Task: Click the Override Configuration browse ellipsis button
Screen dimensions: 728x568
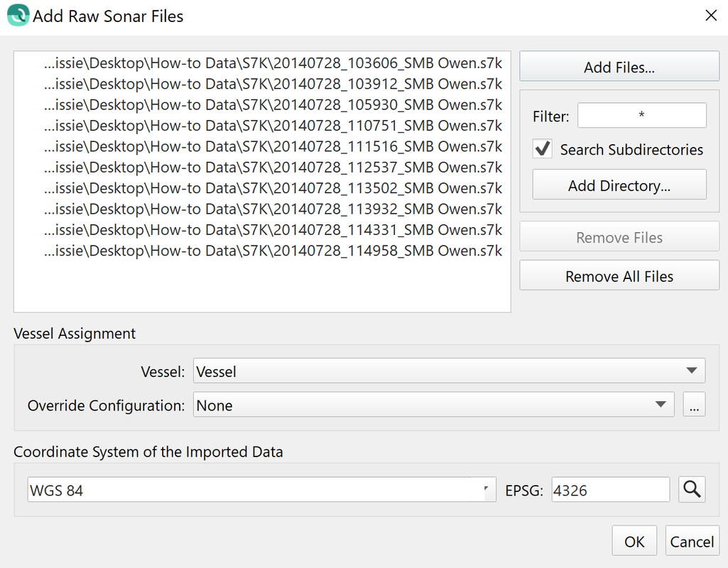Action: click(x=694, y=405)
